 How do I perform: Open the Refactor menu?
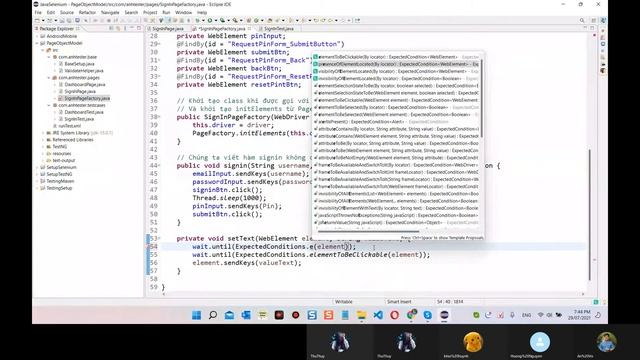click(x=87, y=13)
